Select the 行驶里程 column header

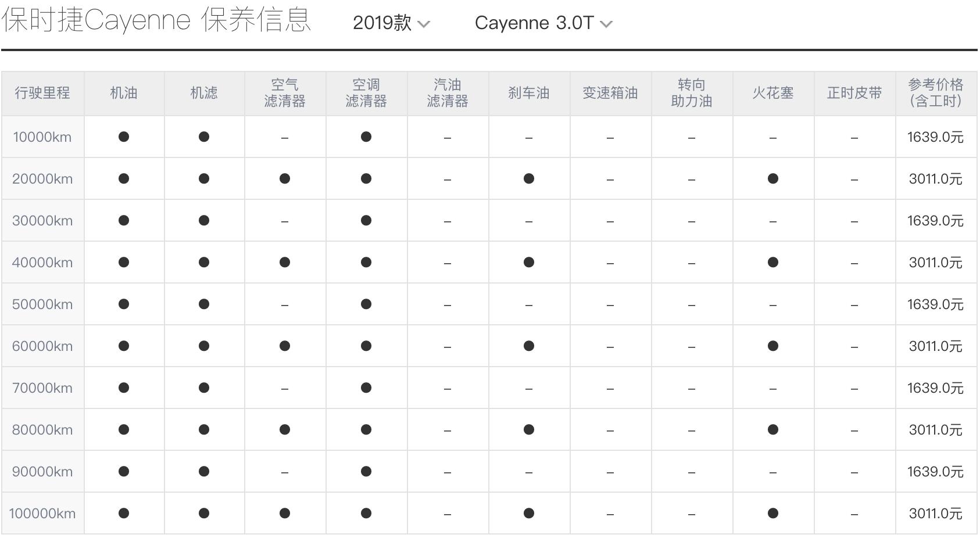point(43,93)
